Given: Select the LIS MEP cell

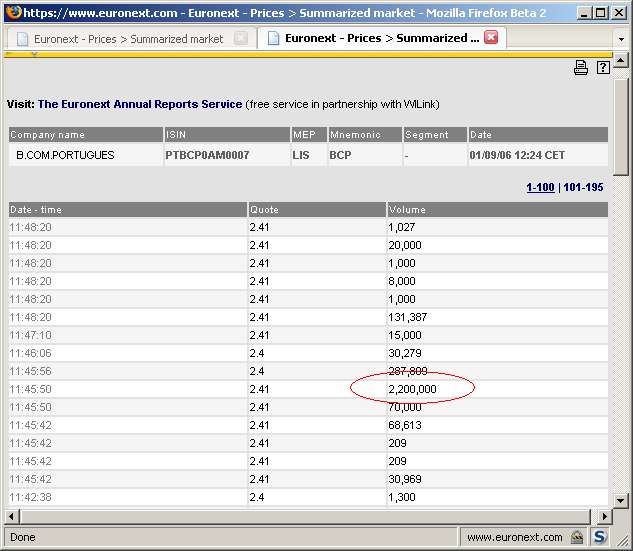Looking at the screenshot, I should coord(309,155).
